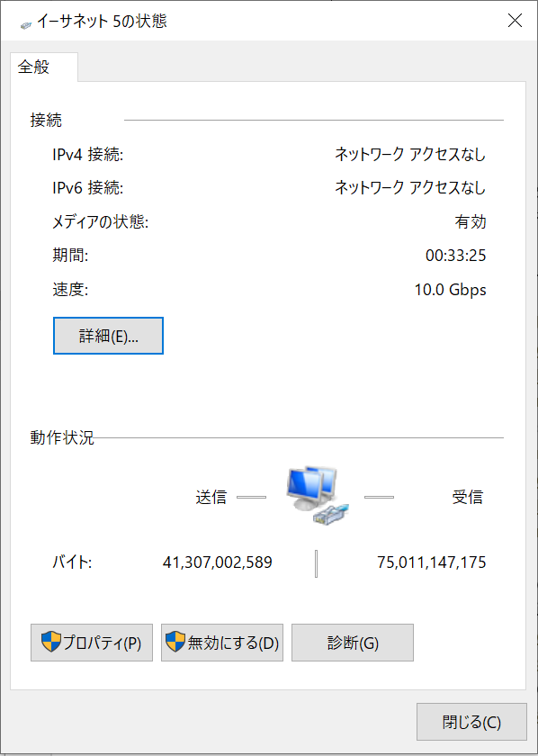This screenshot has width=538, height=756.
Task: Click the メディアの状態: label
Action: (100, 222)
